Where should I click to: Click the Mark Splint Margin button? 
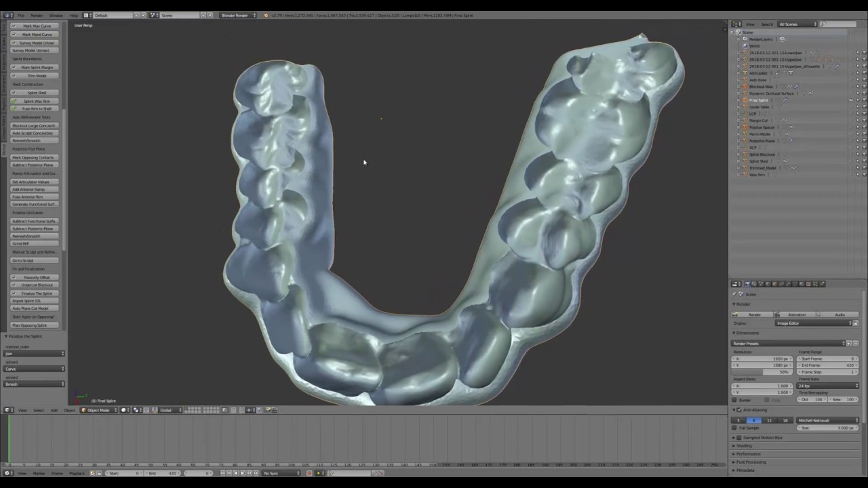tap(35, 67)
